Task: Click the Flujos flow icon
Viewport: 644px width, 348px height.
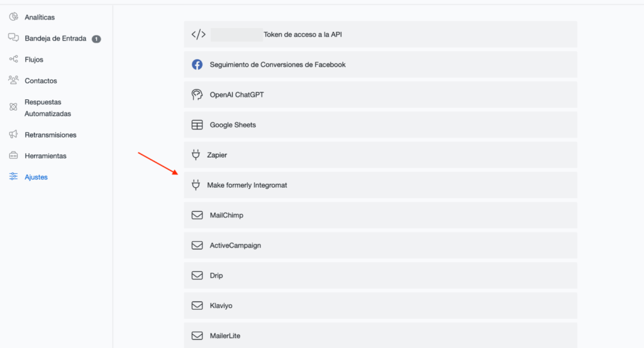Action: (x=14, y=59)
